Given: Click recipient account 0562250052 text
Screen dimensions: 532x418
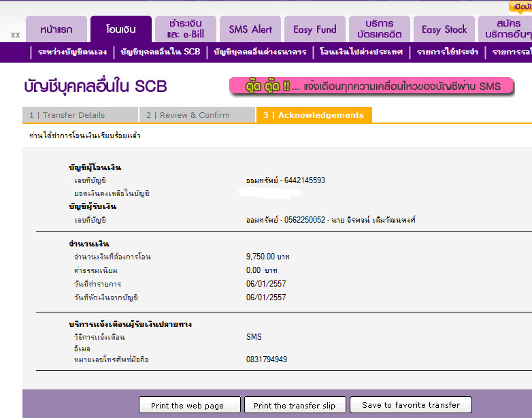Looking at the screenshot, I should (x=331, y=220).
